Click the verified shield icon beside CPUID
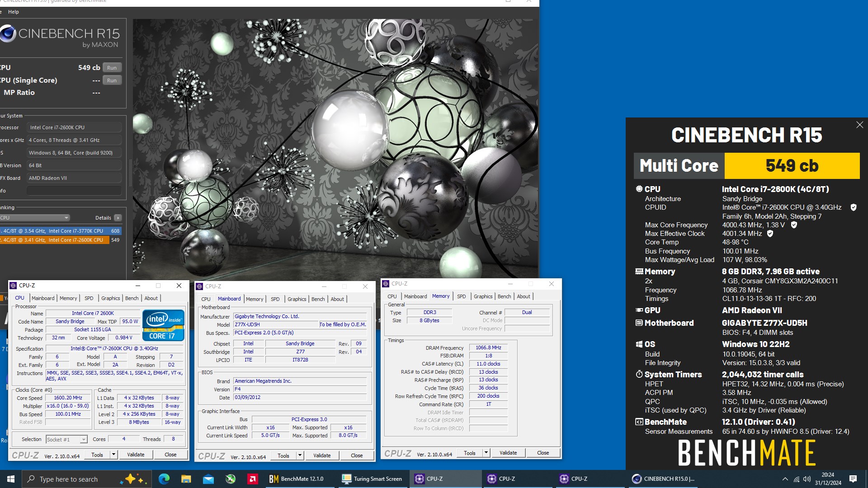Screen dimensions: 868x488 coord(854,207)
